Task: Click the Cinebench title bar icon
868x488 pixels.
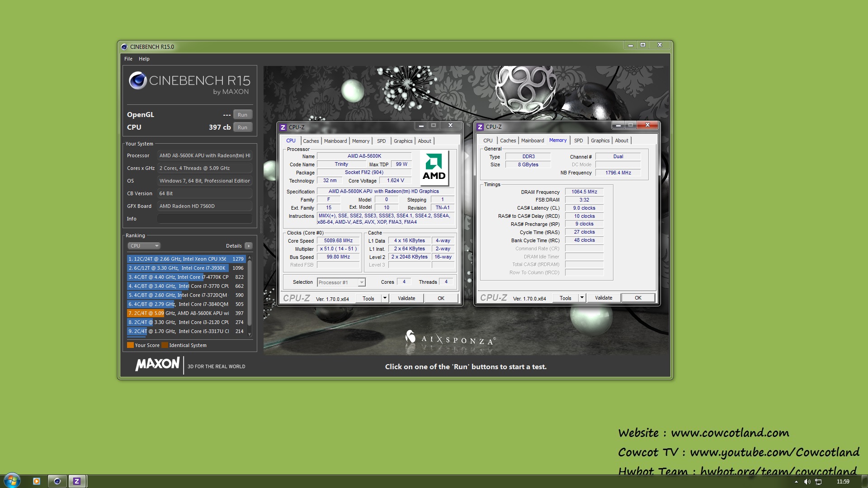Action: click(124, 47)
